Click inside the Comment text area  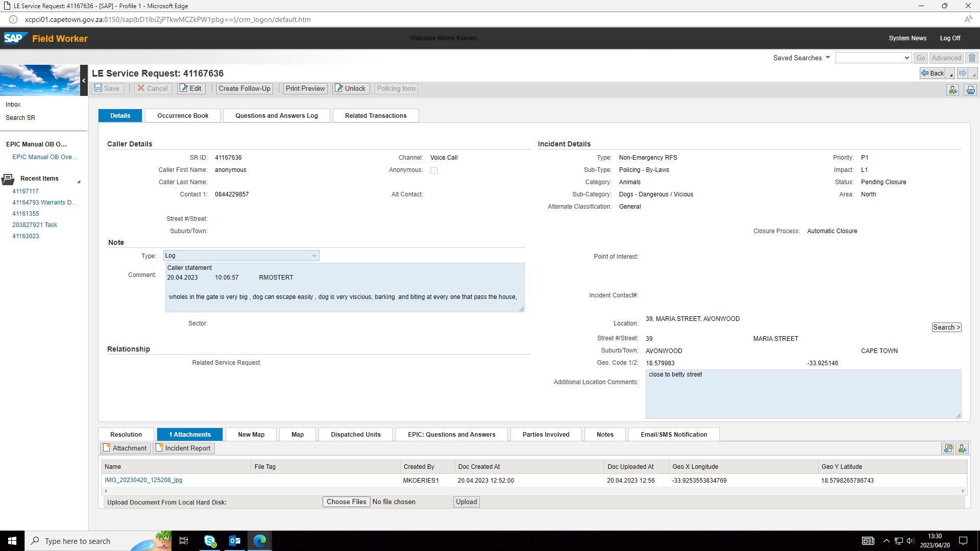(345, 287)
